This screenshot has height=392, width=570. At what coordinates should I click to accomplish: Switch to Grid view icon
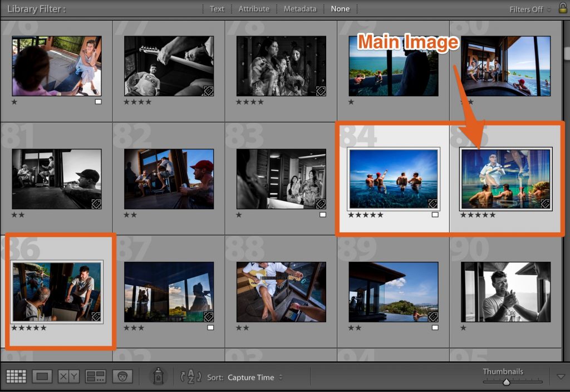pyautogui.click(x=16, y=376)
